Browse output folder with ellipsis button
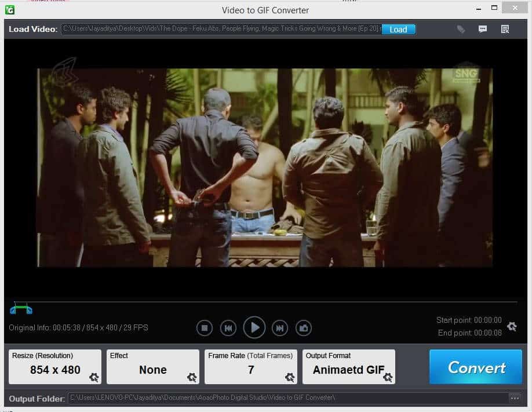Image resolution: width=532 pixels, height=412 pixels. coord(515,398)
